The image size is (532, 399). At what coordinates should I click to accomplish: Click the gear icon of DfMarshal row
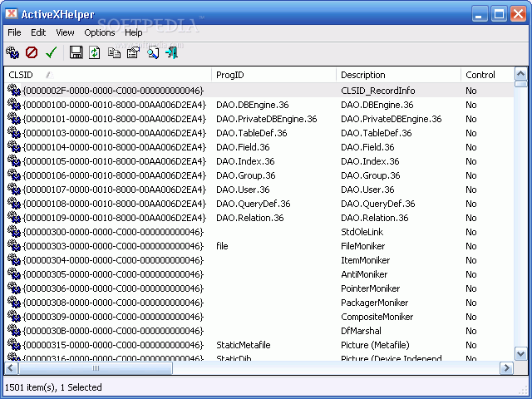click(14, 331)
